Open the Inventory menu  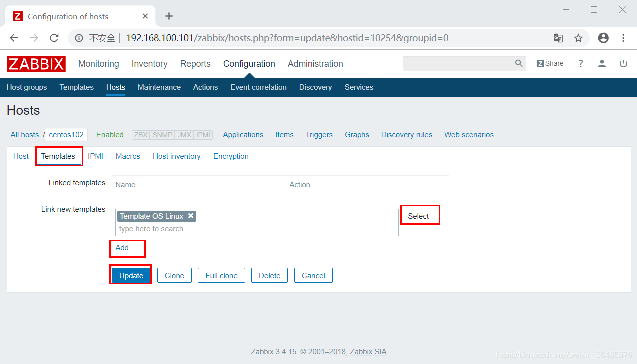coord(149,64)
